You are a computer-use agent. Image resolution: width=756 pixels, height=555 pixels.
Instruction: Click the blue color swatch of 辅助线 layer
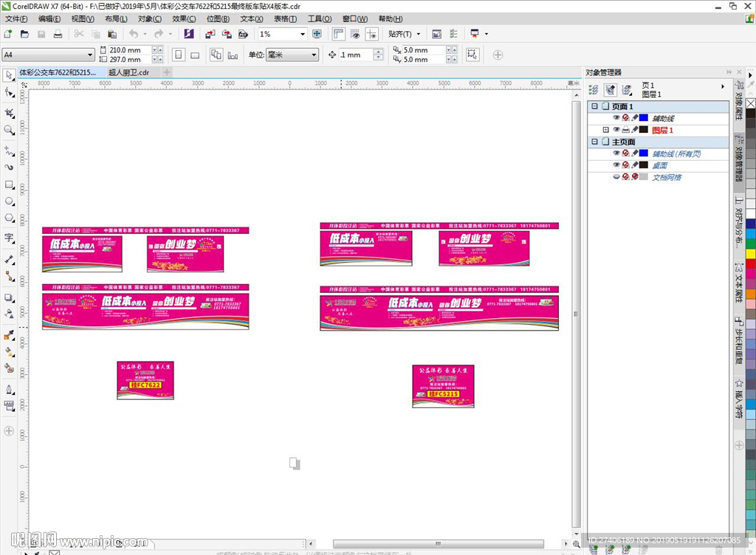[644, 117]
